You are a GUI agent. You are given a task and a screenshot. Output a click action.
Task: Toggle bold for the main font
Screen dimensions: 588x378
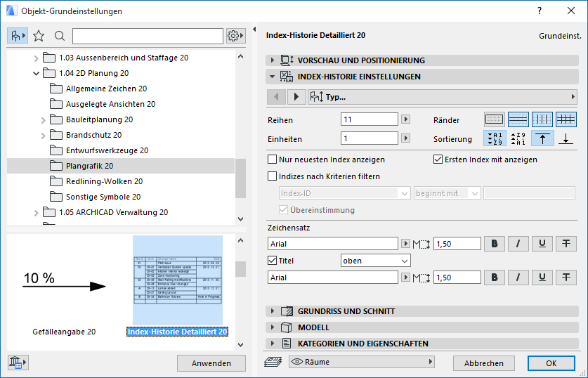coord(495,244)
